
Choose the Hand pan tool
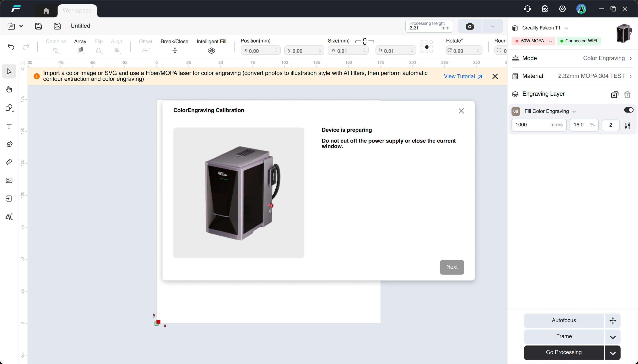(x=9, y=89)
